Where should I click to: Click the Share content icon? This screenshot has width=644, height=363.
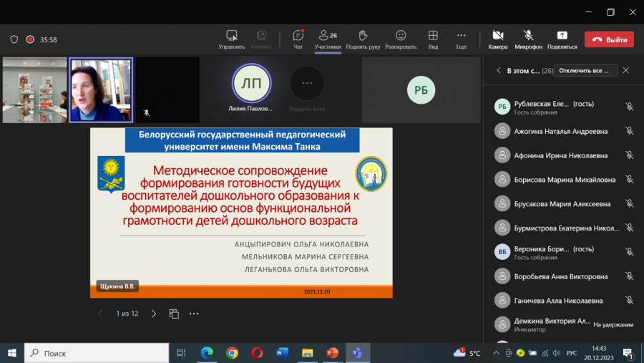tap(562, 36)
